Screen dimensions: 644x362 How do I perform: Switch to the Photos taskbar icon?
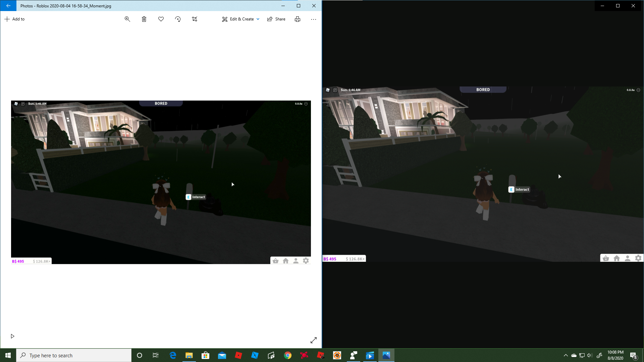[x=386, y=355]
